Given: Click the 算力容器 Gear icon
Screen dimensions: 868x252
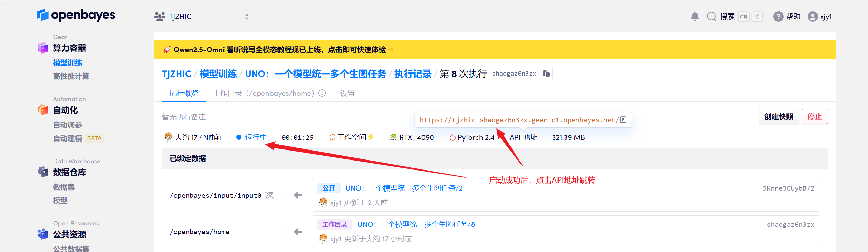Looking at the screenshot, I should pyautogui.click(x=43, y=48).
